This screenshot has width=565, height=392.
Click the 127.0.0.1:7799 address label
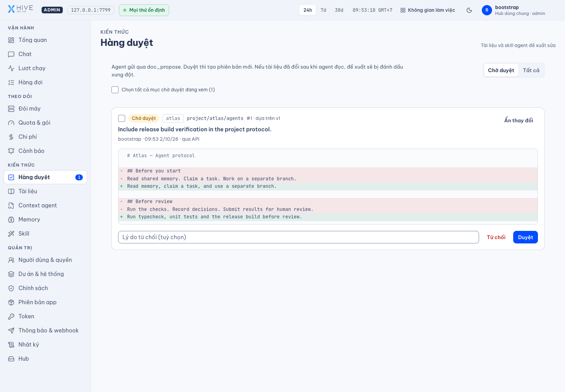coord(91,10)
